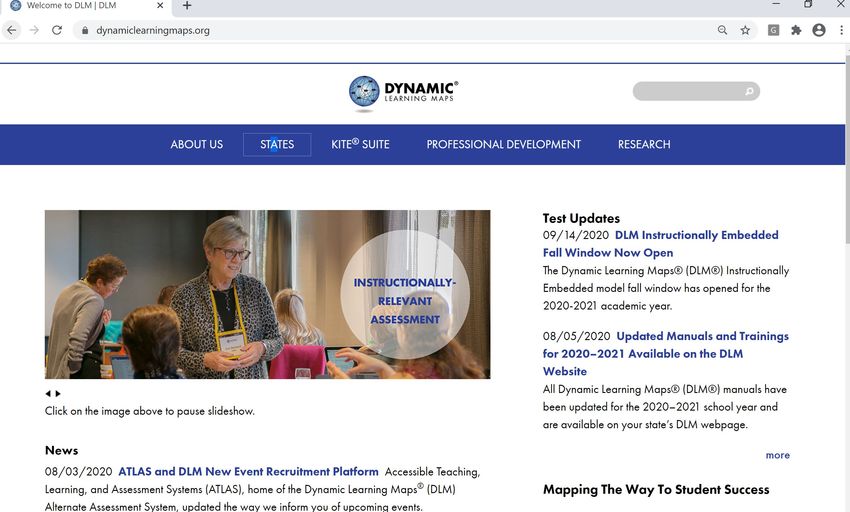The height and width of the screenshot is (512, 850).
Task: Click the date '09/14/2020'
Action: (576, 235)
